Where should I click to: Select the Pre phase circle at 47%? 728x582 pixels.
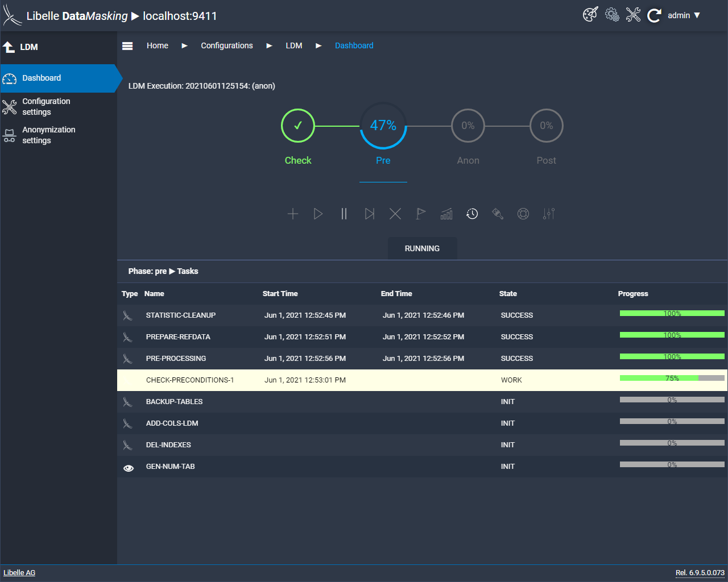coord(383,126)
